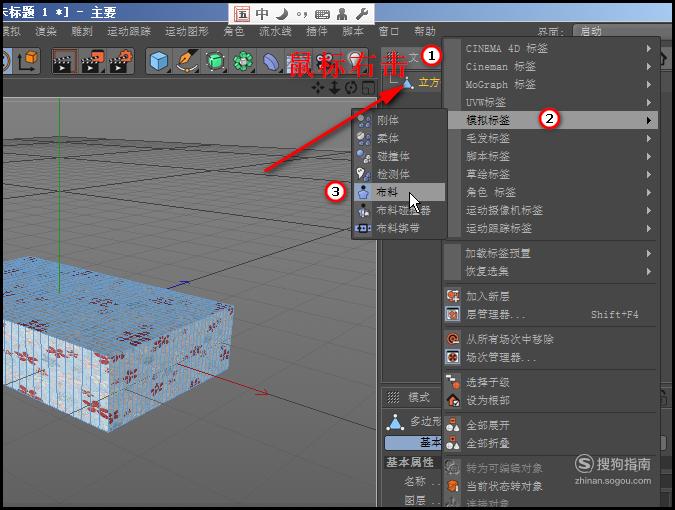Image resolution: width=675 pixels, height=510 pixels.
Task: Expand 运动摄像机标签 submenu
Action: [x=551, y=210]
